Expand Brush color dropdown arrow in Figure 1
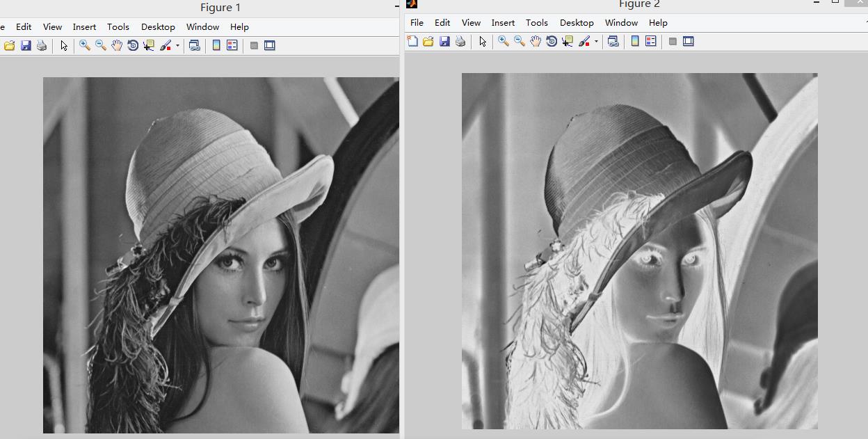The image size is (868, 439). coord(177,46)
